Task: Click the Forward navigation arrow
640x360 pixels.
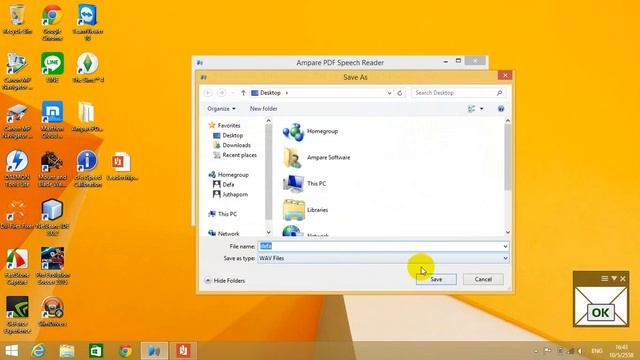Action: (222, 93)
